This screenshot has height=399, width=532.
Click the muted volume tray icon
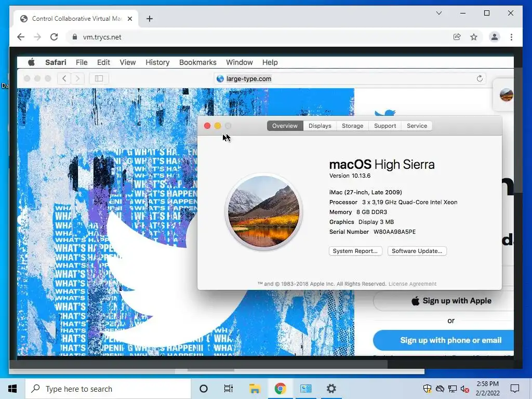coord(465,389)
